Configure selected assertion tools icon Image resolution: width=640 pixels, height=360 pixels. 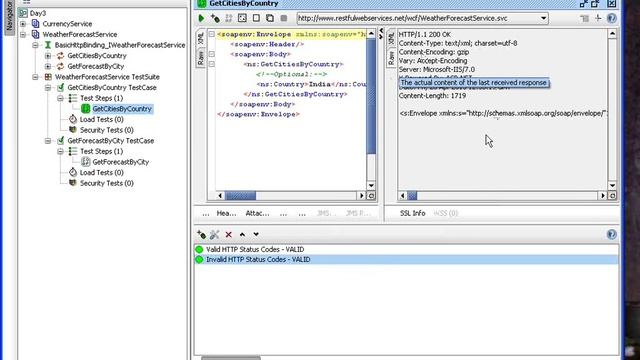click(215, 234)
